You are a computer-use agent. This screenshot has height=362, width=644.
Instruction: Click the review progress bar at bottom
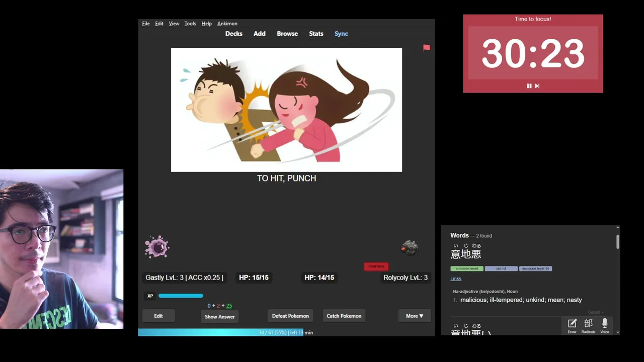pos(286,332)
